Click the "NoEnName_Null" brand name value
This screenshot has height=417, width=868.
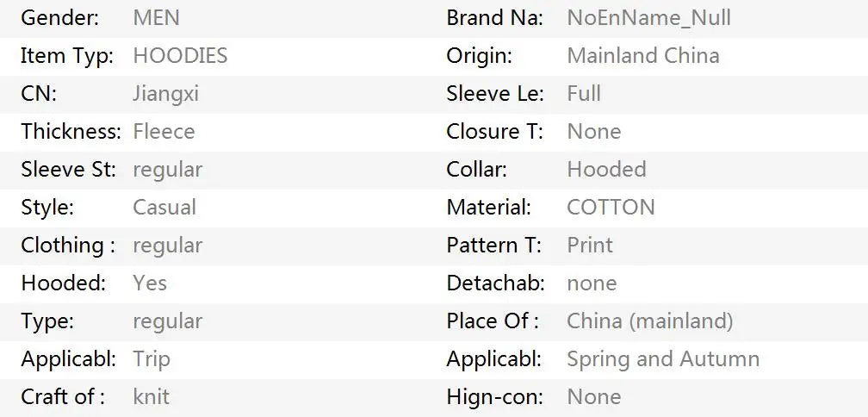pos(648,18)
